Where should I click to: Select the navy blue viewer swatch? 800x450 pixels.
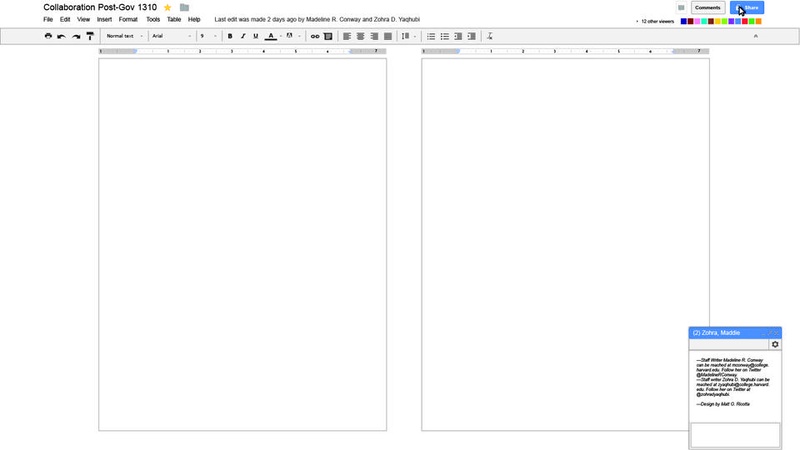click(x=684, y=21)
